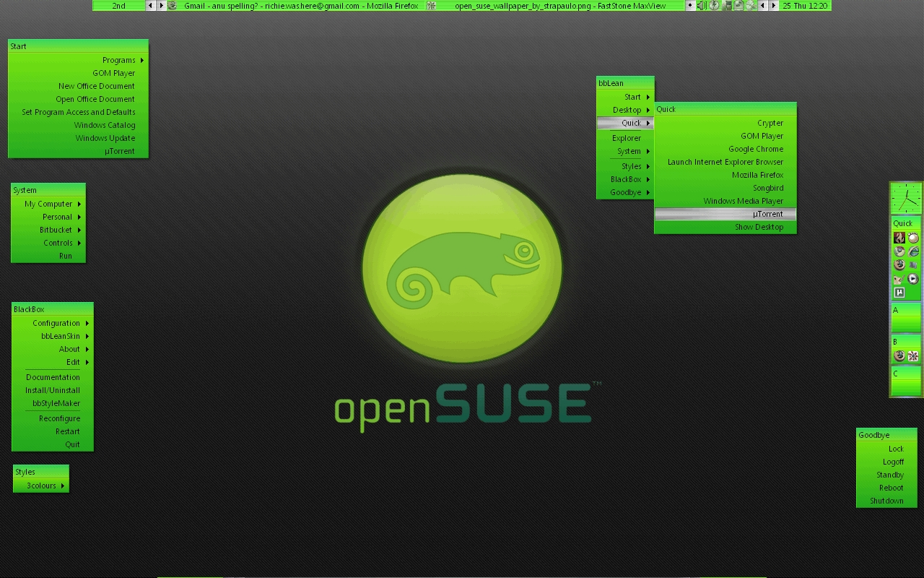Choose Mozilla Firefox in Quick submenu
Screen dimensions: 924x578
pos(725,175)
